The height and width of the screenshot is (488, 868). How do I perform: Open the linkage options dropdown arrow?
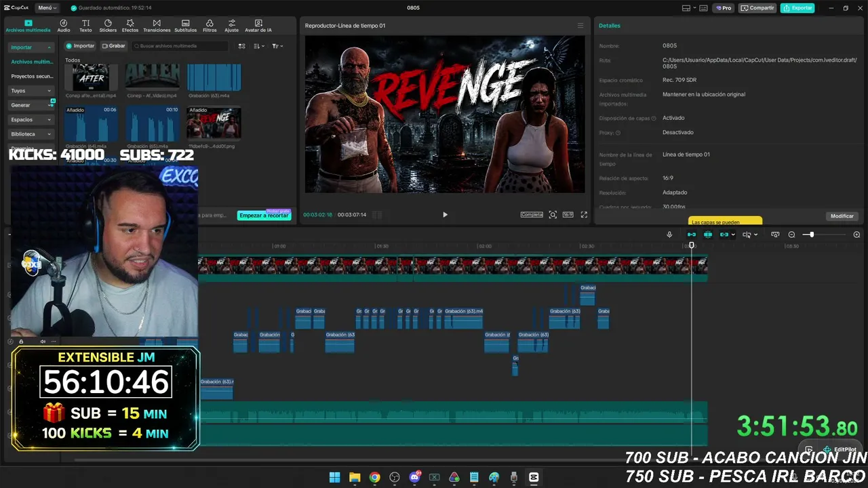click(x=733, y=235)
